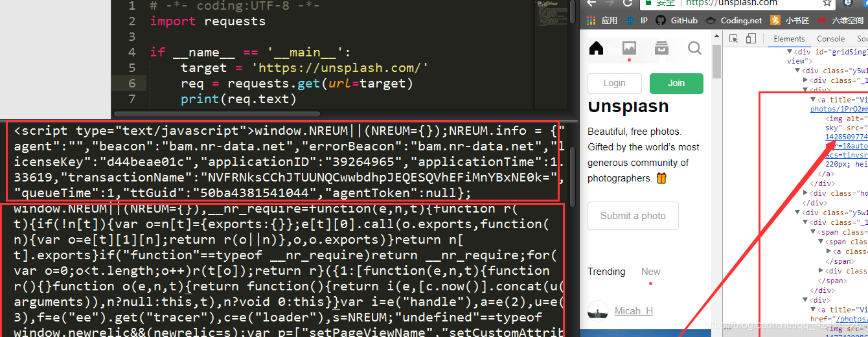Open the 14285097 image URL link
Viewport: 868px width, 337px height.
pyautogui.click(x=847, y=137)
